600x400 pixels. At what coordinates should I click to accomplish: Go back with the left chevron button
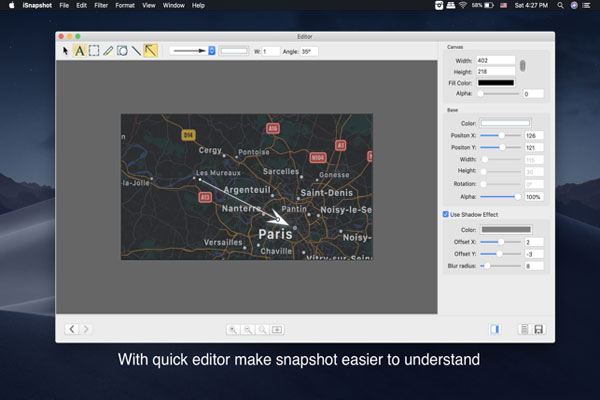pos(72,329)
